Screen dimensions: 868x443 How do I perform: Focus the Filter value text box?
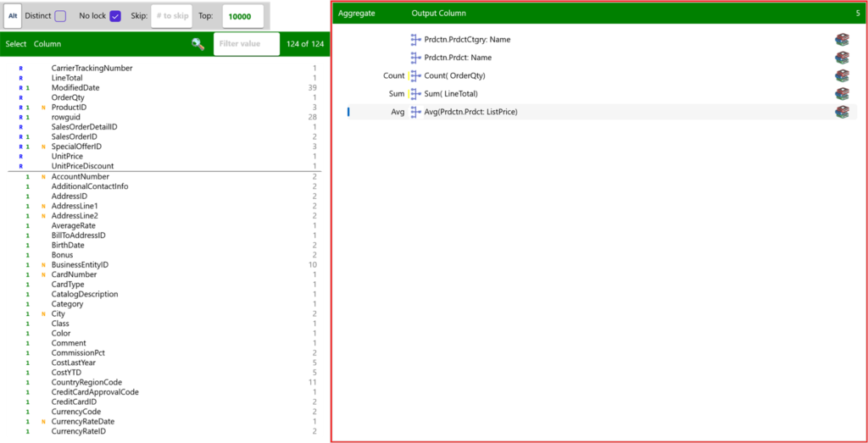tap(247, 44)
